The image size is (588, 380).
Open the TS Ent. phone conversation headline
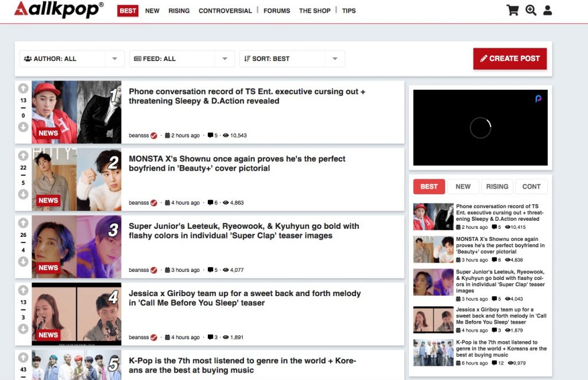[247, 96]
